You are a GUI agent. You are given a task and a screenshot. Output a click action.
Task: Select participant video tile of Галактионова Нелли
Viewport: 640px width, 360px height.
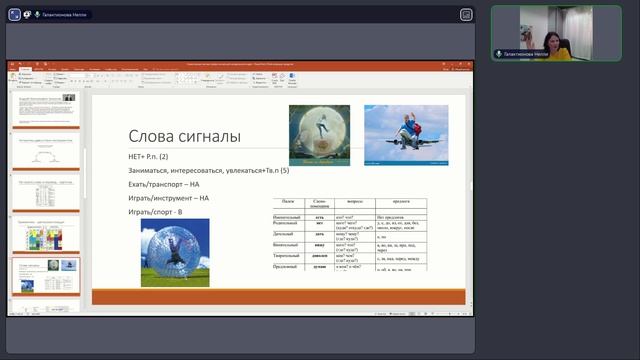point(556,33)
